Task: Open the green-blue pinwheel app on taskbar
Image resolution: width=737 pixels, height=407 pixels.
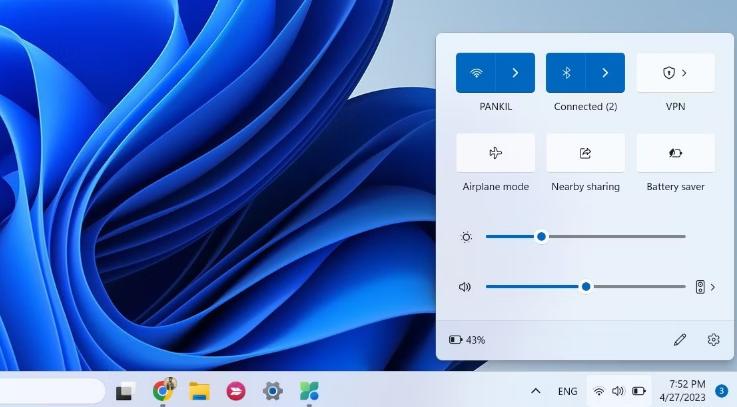Action: click(x=309, y=391)
